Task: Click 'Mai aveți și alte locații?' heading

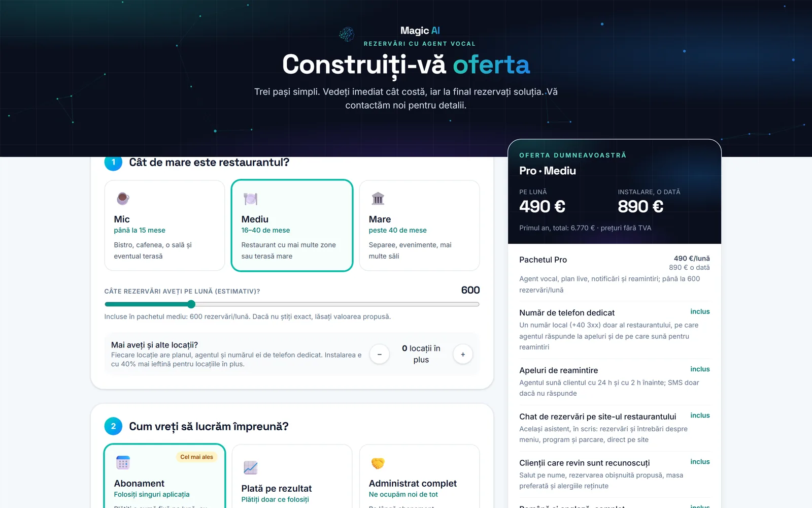Action: pos(154,345)
